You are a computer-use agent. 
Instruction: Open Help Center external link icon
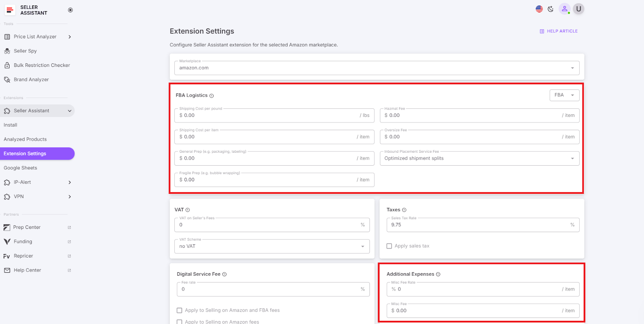coord(69,270)
